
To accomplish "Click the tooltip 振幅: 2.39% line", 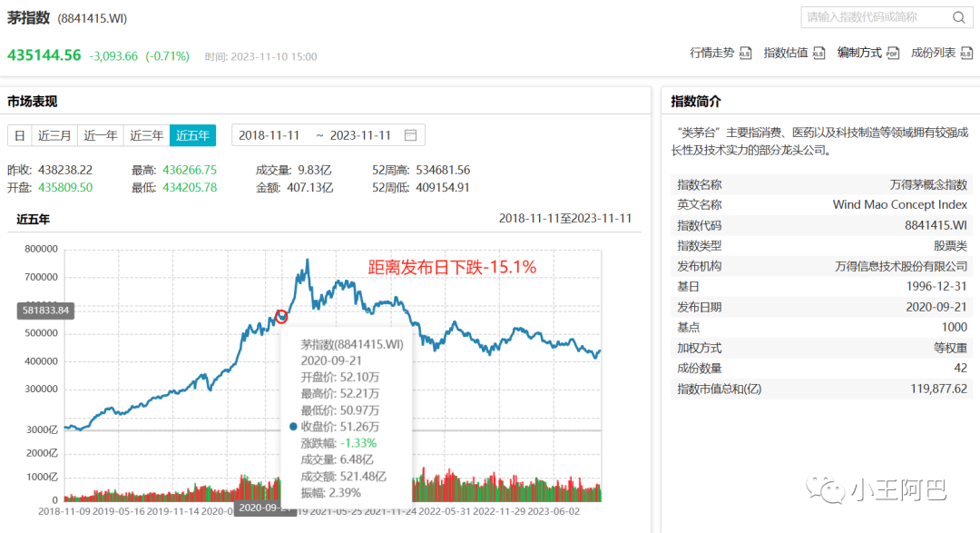I will (331, 493).
